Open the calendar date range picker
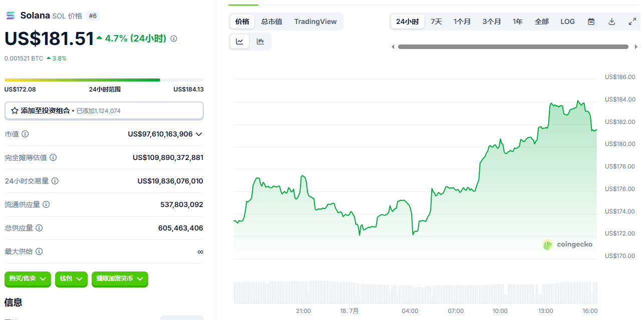 [x=591, y=21]
